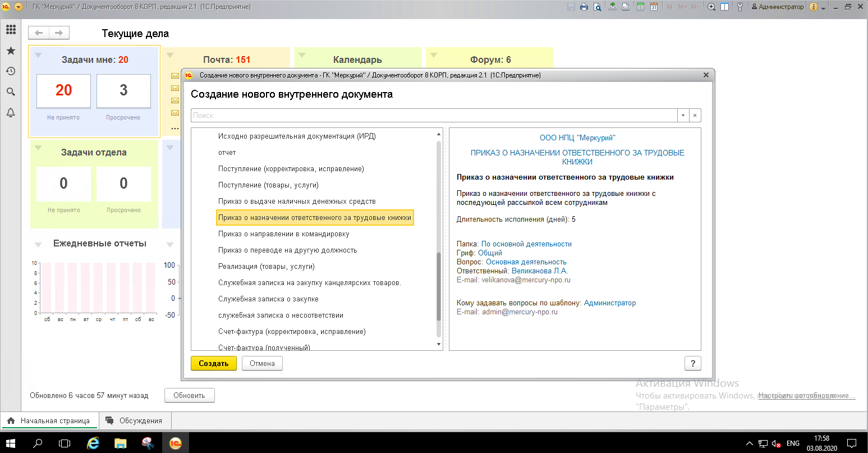Open the Настроить автообновление link
Screen dimensions: 868x453
[x=807, y=395]
